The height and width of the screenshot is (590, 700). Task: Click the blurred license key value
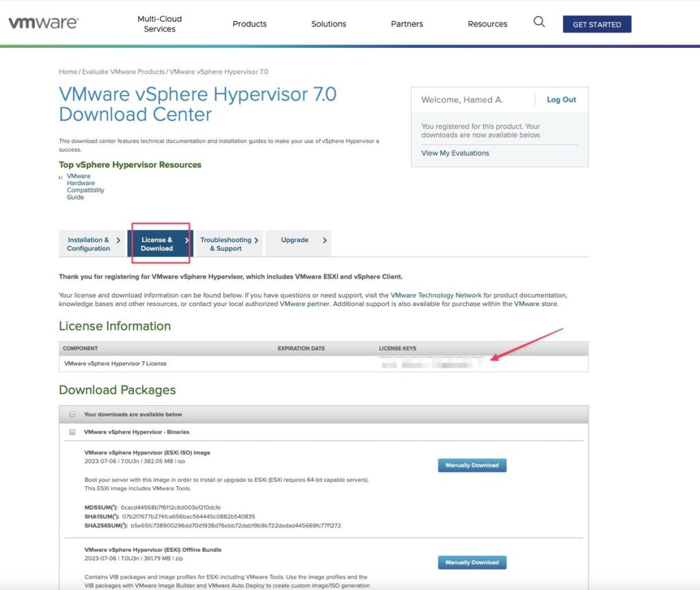coord(431,364)
